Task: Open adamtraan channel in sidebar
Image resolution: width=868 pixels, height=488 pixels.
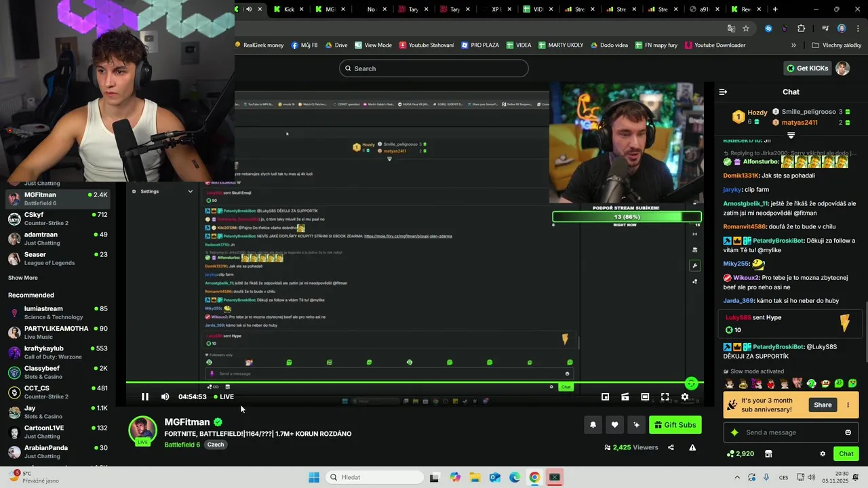Action: 58,239
